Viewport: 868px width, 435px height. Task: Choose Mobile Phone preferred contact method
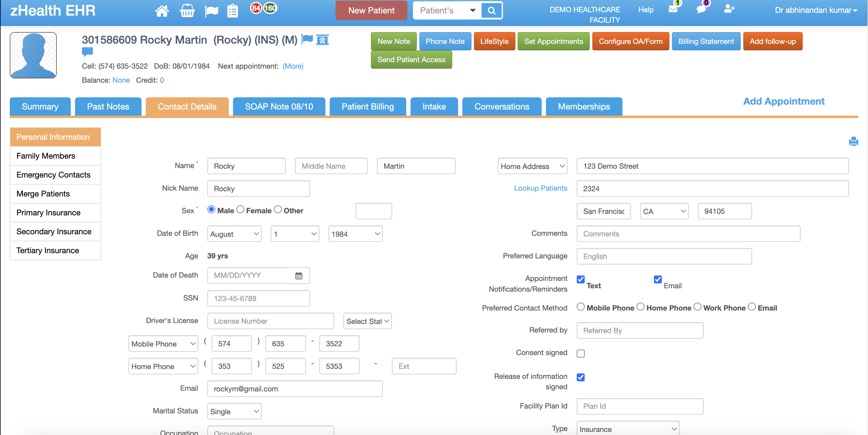pyautogui.click(x=581, y=307)
